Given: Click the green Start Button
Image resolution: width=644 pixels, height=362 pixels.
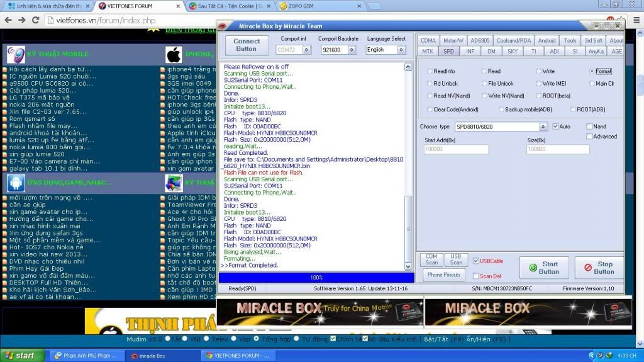Looking at the screenshot, I should tap(544, 268).
